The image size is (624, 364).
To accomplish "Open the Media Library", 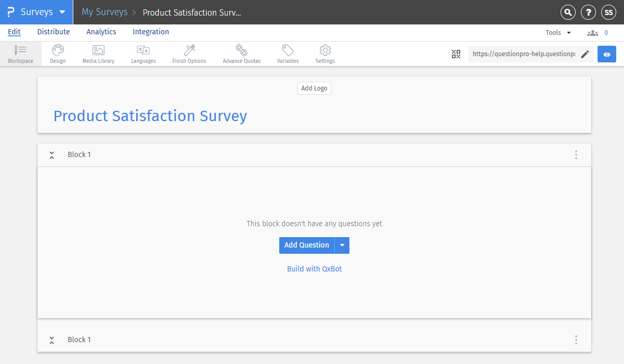I will [98, 54].
